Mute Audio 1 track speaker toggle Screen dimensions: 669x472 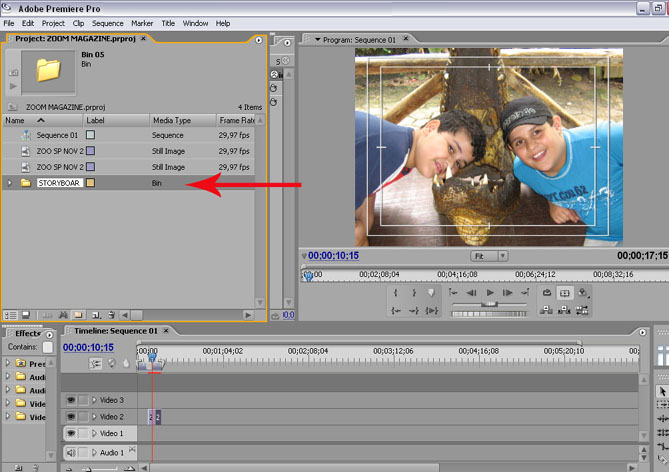(x=71, y=453)
